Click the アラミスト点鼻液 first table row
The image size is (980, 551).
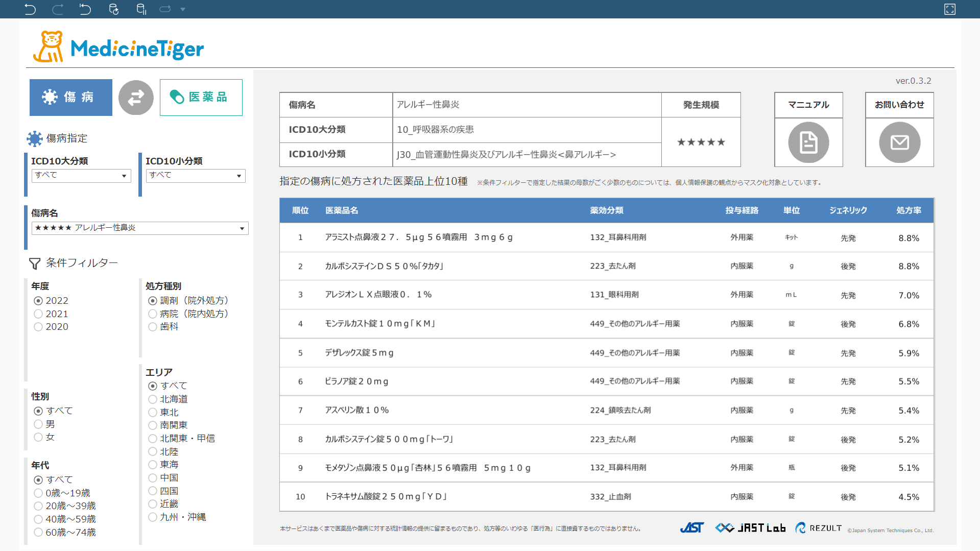(418, 237)
